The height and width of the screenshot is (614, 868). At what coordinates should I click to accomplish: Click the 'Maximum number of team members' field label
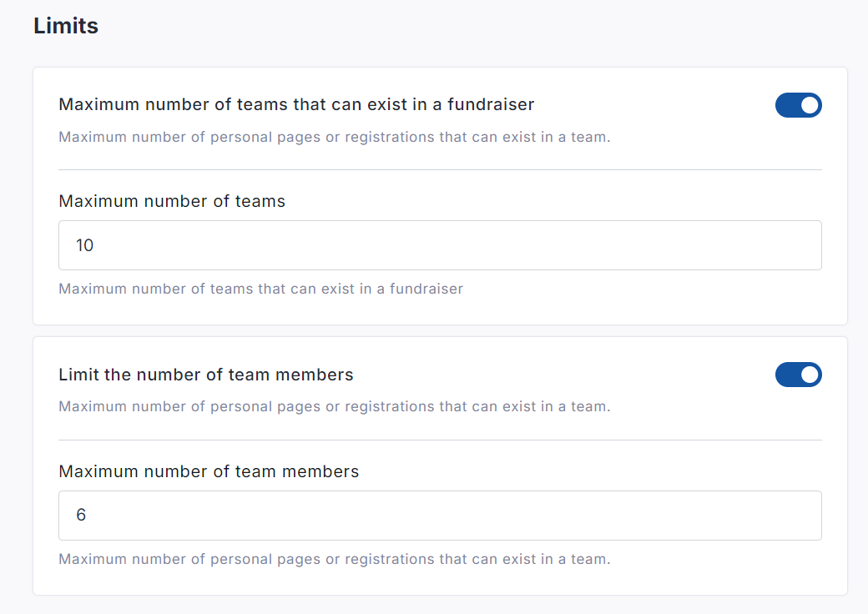coord(209,471)
